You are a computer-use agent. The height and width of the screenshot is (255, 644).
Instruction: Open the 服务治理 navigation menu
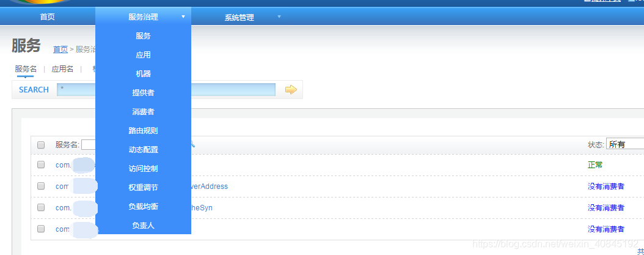pyautogui.click(x=143, y=17)
